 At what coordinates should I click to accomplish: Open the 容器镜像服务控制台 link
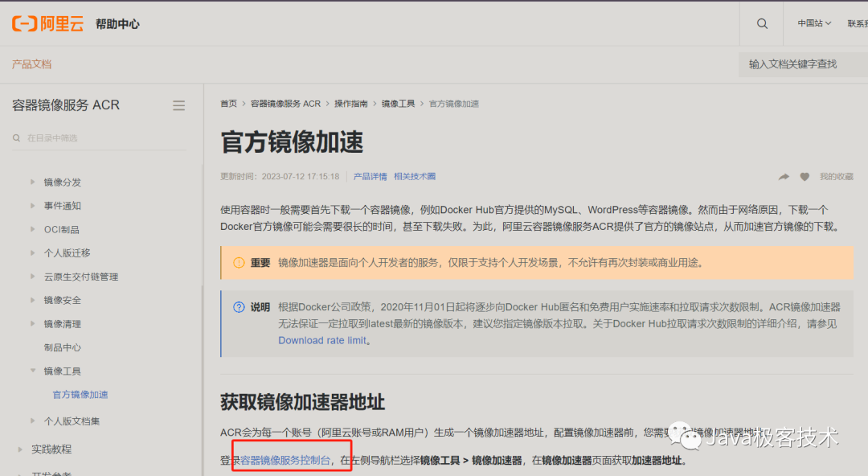[285, 461]
